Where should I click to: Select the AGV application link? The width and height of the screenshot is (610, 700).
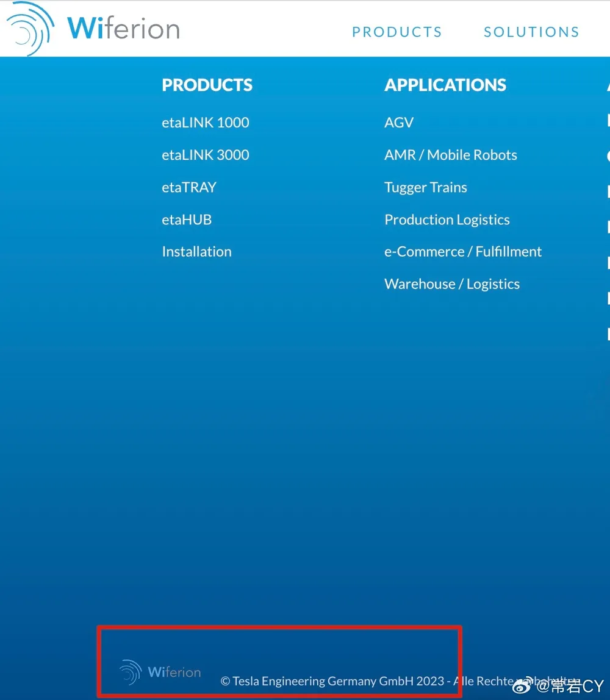(399, 123)
